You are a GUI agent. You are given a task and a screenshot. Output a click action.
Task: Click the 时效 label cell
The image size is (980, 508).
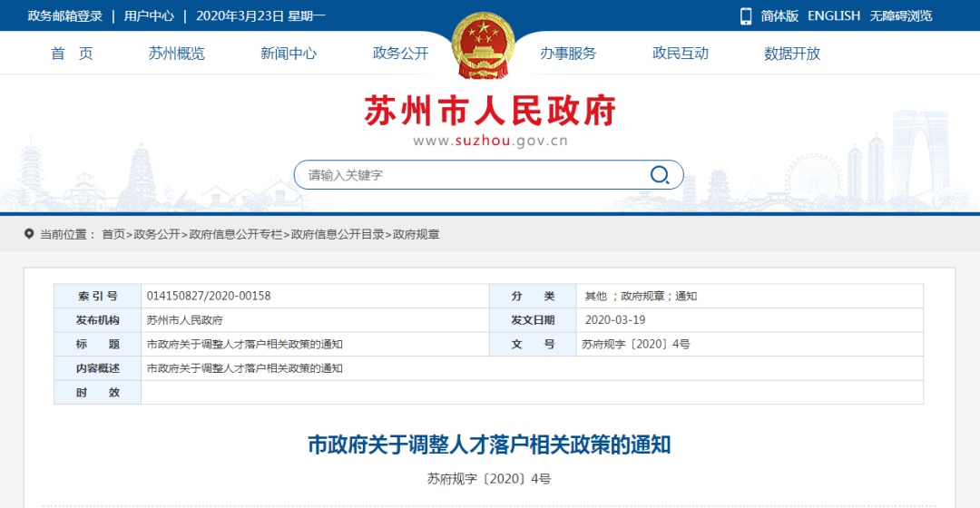pyautogui.click(x=97, y=393)
